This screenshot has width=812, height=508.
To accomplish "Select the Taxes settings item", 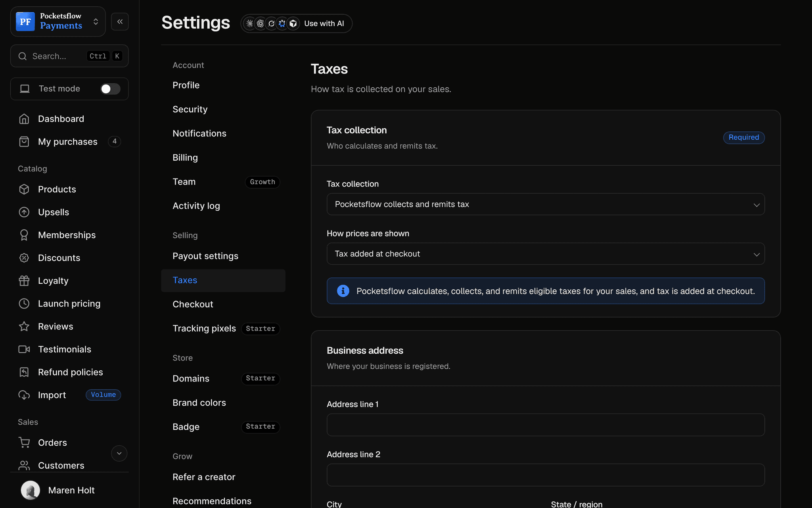I will tap(223, 280).
